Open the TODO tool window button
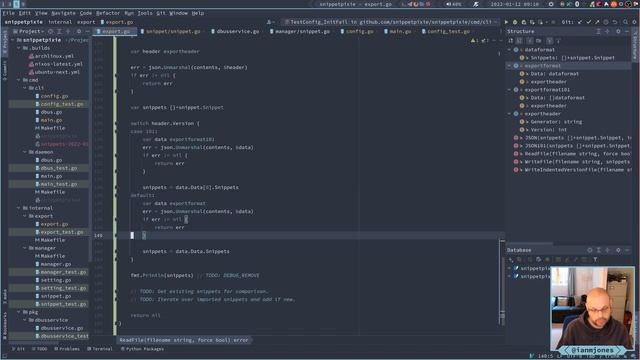Image resolution: width=640 pixels, height=360 pixels. coord(40,349)
